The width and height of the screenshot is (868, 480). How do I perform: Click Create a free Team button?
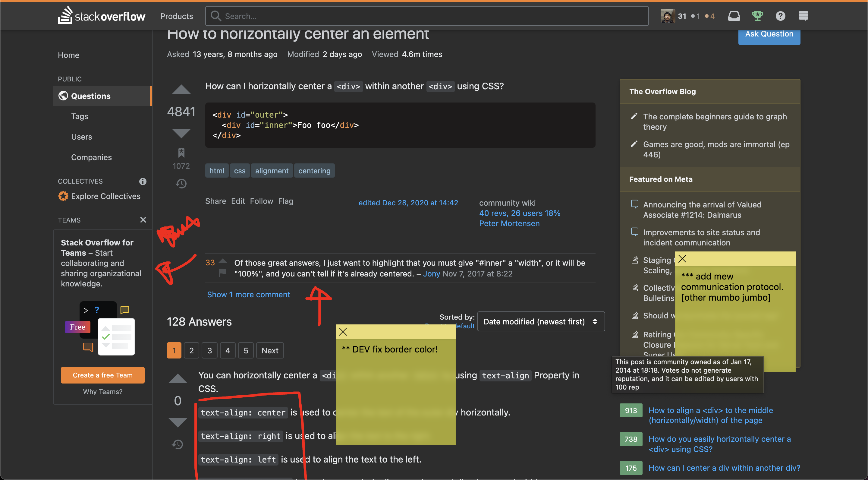[x=102, y=375]
